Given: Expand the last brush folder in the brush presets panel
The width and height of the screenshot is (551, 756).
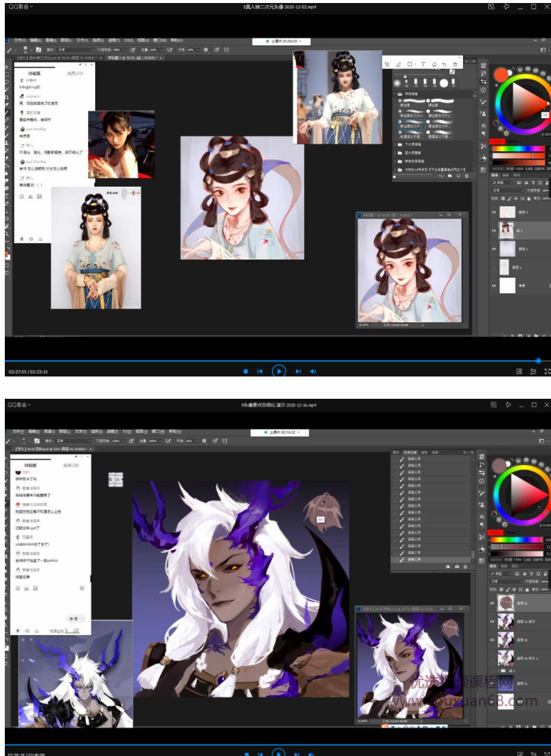Looking at the screenshot, I should click(x=395, y=170).
